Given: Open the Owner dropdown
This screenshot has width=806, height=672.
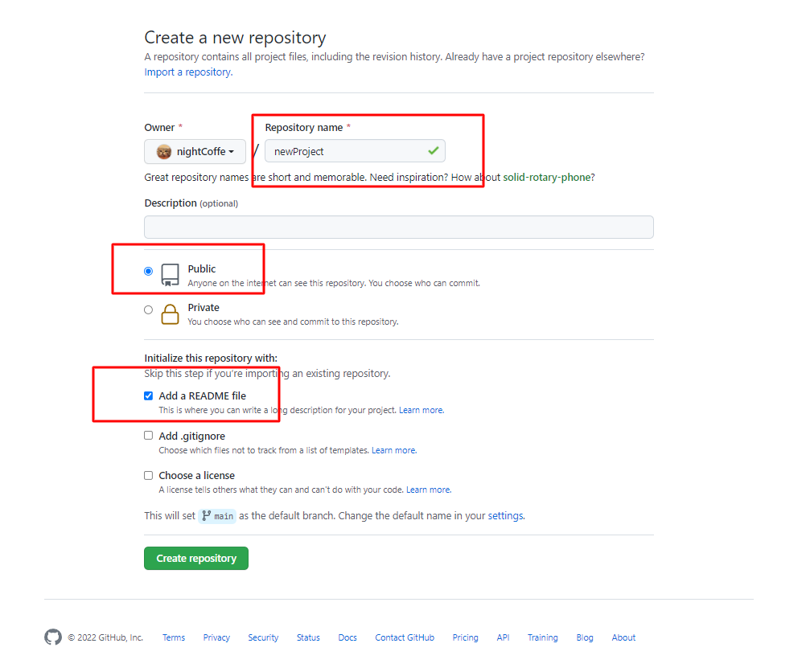Looking at the screenshot, I should pos(195,151).
